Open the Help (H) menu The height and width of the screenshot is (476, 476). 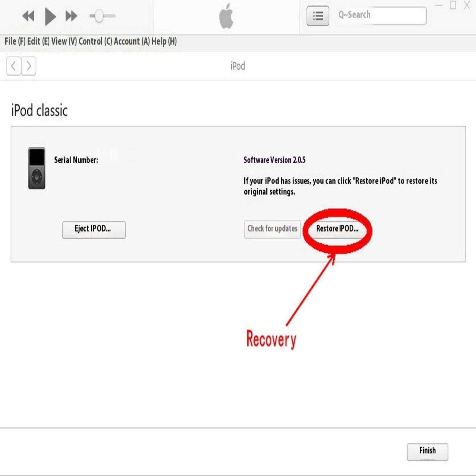pyautogui.click(x=164, y=41)
